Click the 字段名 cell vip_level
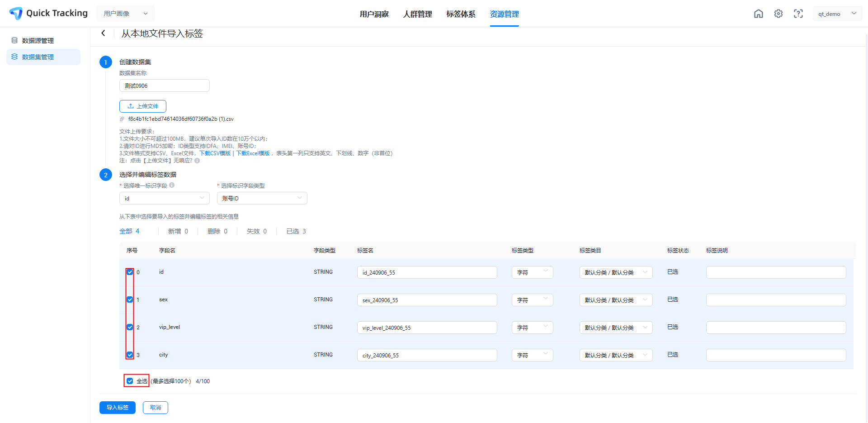Viewport: 868px width, 423px height. coord(170,327)
